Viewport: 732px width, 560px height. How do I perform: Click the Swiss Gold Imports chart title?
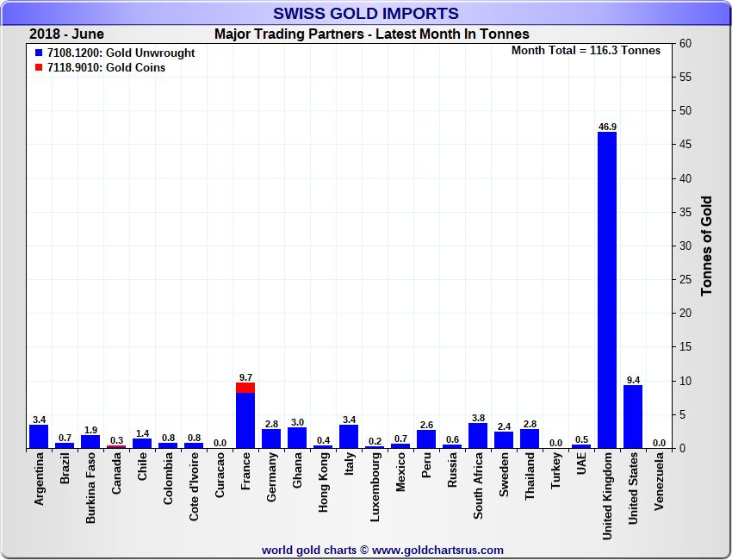366,13
